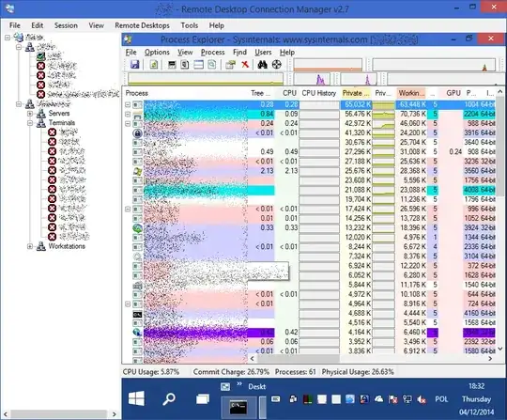The image size is (507, 420).
Task: Expand the Workstations group in the tree
Action: click(x=30, y=246)
